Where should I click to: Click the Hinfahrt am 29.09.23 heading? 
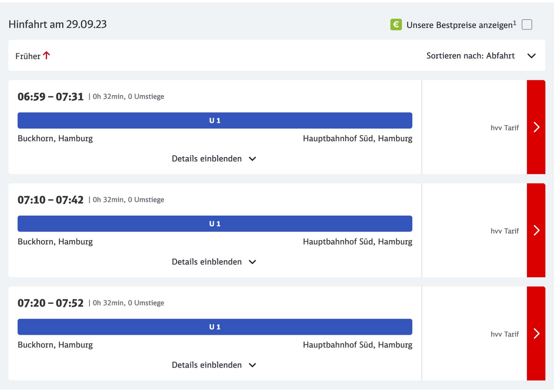pyautogui.click(x=58, y=24)
